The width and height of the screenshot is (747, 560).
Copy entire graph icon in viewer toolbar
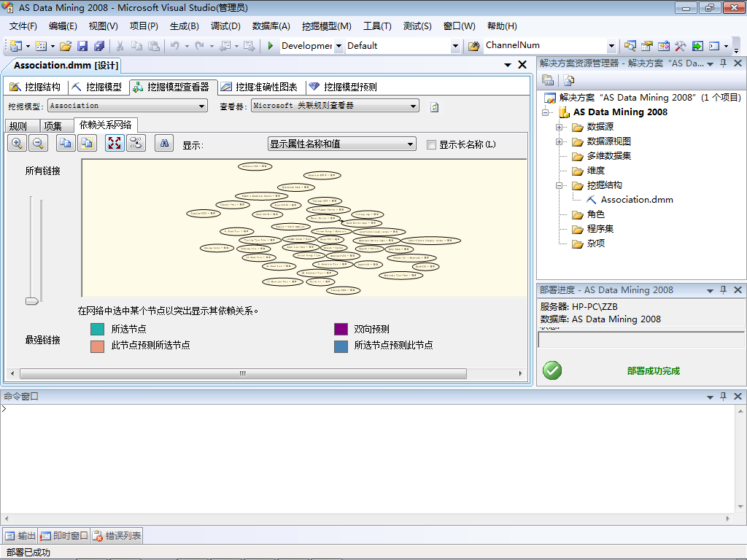pos(87,144)
